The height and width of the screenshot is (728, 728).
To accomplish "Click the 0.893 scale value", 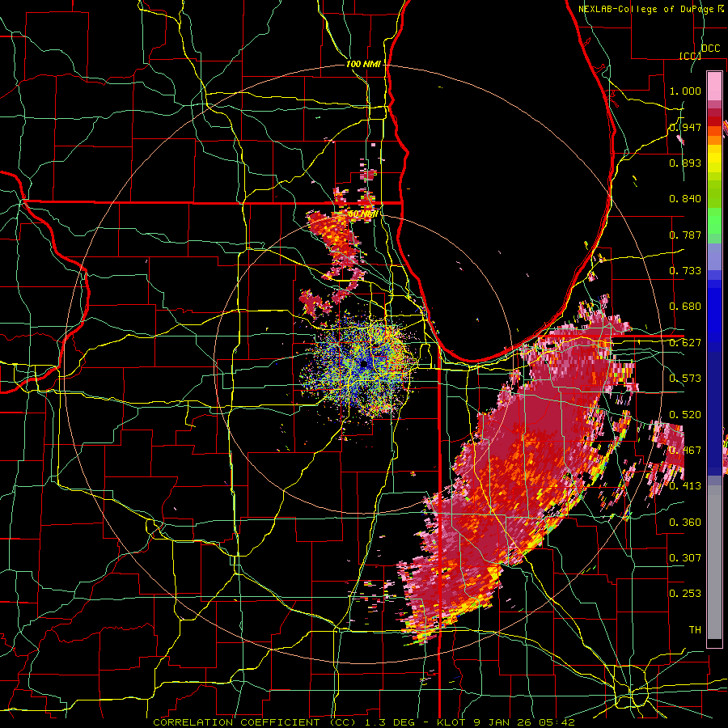I will click(x=685, y=163).
